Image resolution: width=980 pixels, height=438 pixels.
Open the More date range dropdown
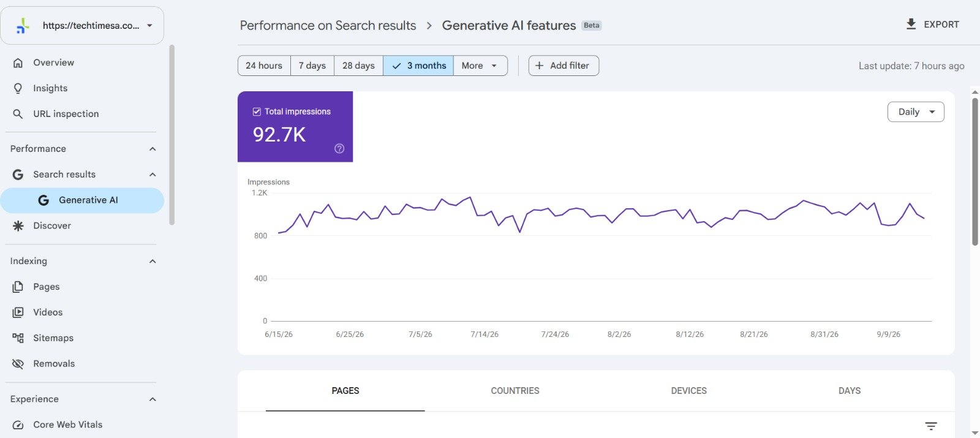pyautogui.click(x=480, y=66)
